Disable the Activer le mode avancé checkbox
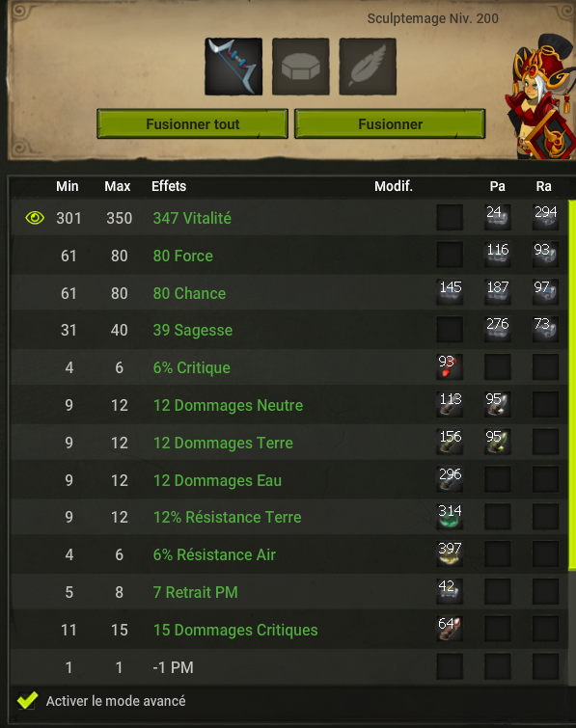Screen dimensions: 576x728 27,701
